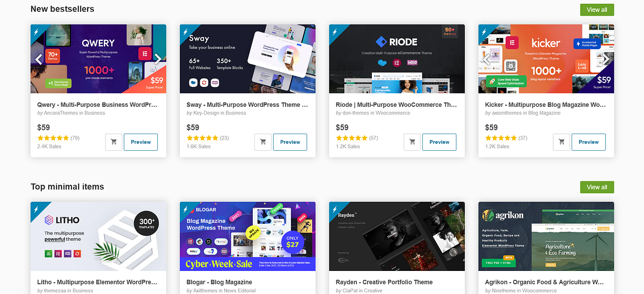644x294 pixels.
Task: Add Sway theme to cart
Action: point(263,142)
